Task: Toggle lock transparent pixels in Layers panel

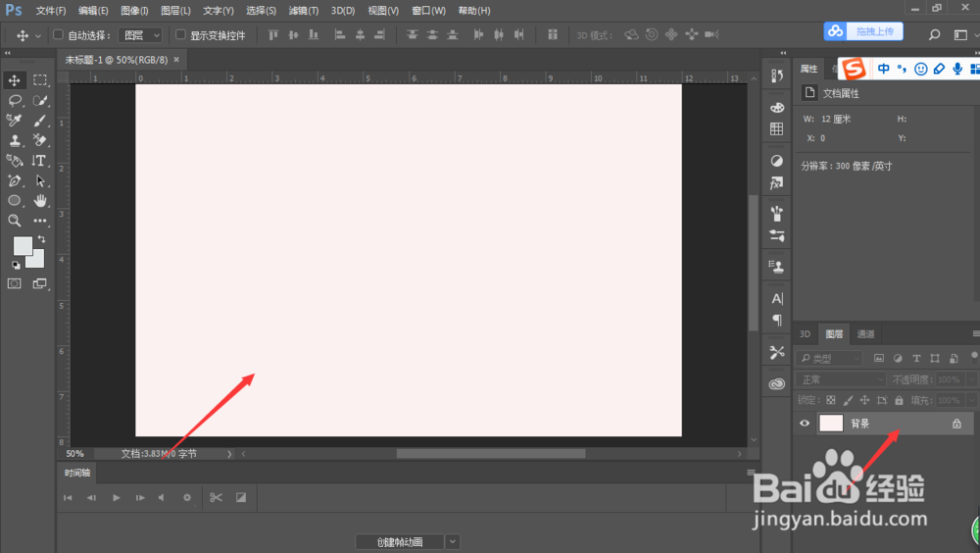Action: 831,400
